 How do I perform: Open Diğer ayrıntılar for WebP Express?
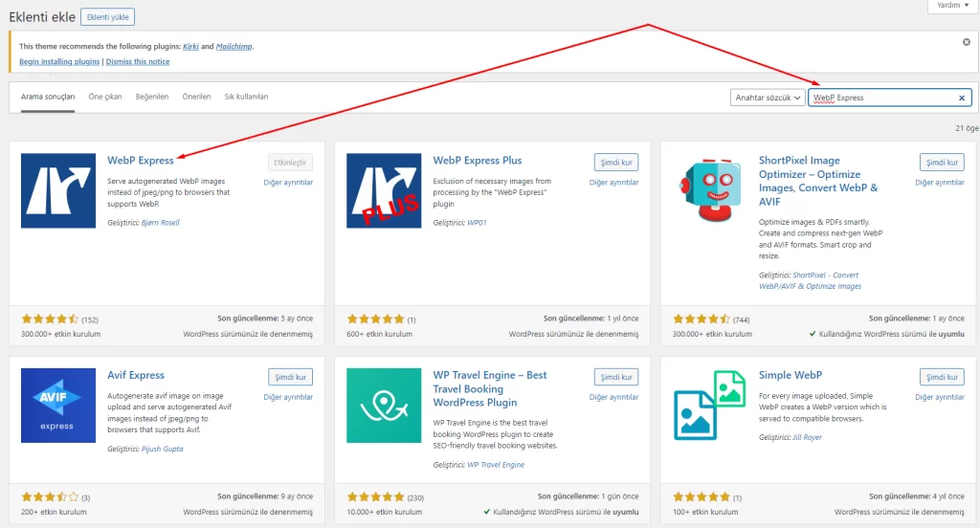[x=288, y=183]
